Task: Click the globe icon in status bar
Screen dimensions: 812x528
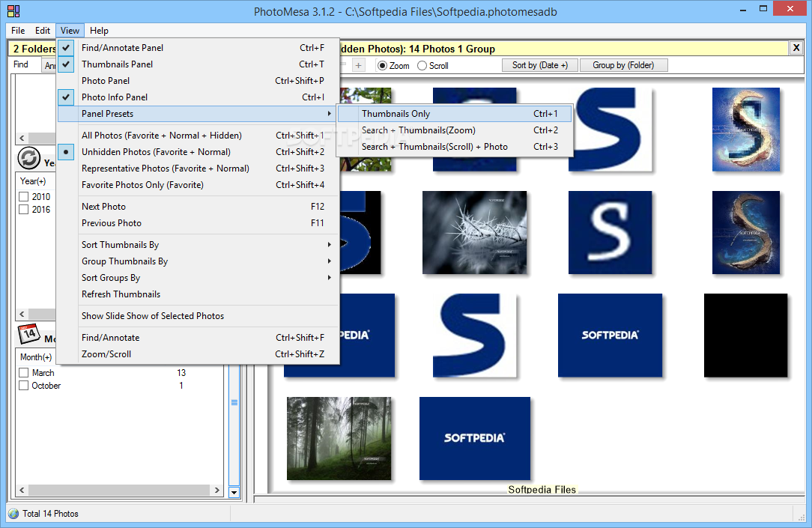Action: [x=13, y=514]
